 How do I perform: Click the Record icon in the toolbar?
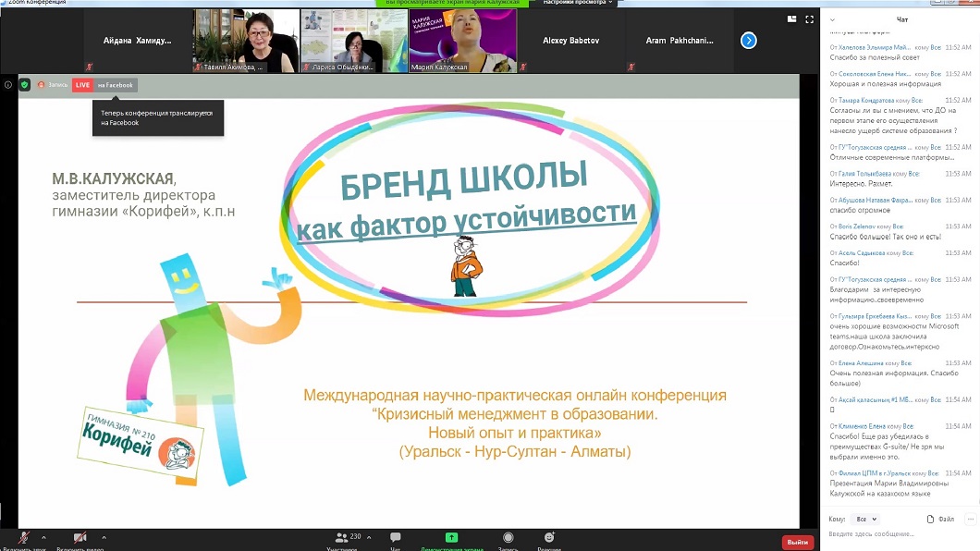coord(508,537)
